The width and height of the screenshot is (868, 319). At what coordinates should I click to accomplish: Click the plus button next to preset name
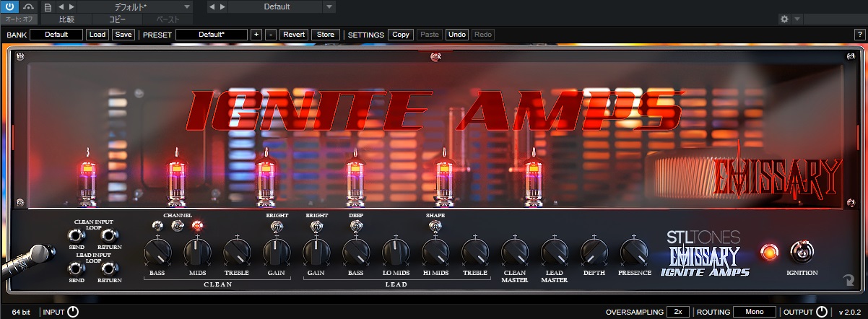pyautogui.click(x=256, y=34)
